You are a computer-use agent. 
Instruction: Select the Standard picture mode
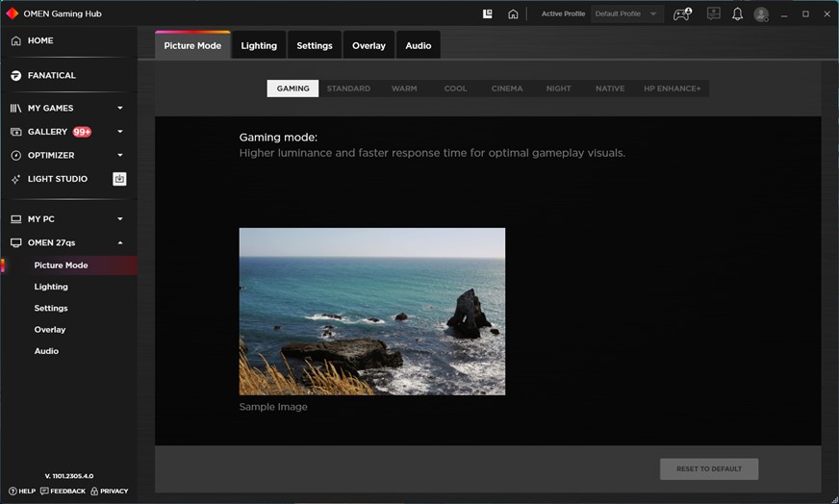(x=348, y=88)
